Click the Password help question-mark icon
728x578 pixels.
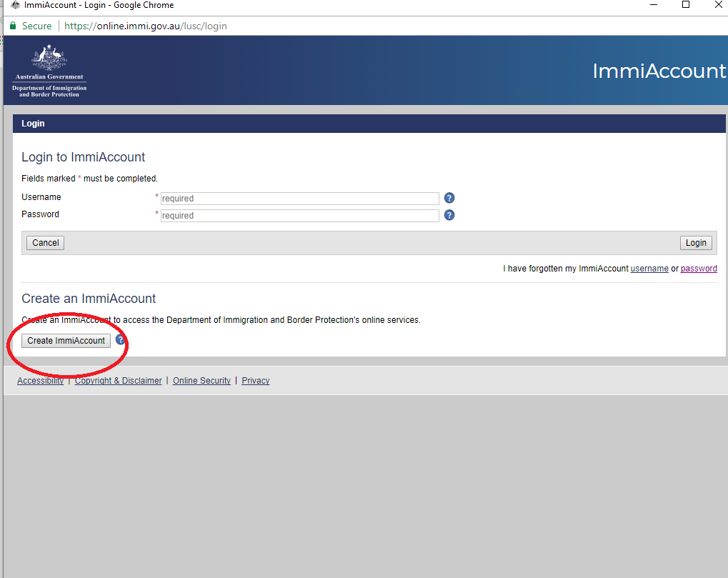pos(449,216)
